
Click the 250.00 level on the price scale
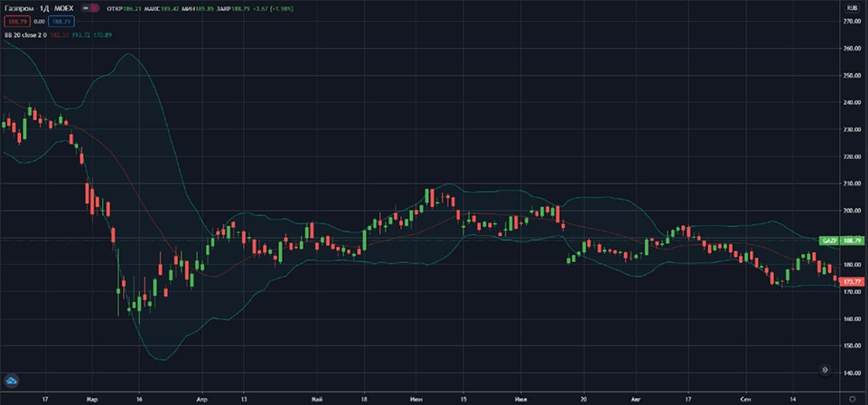pos(850,75)
